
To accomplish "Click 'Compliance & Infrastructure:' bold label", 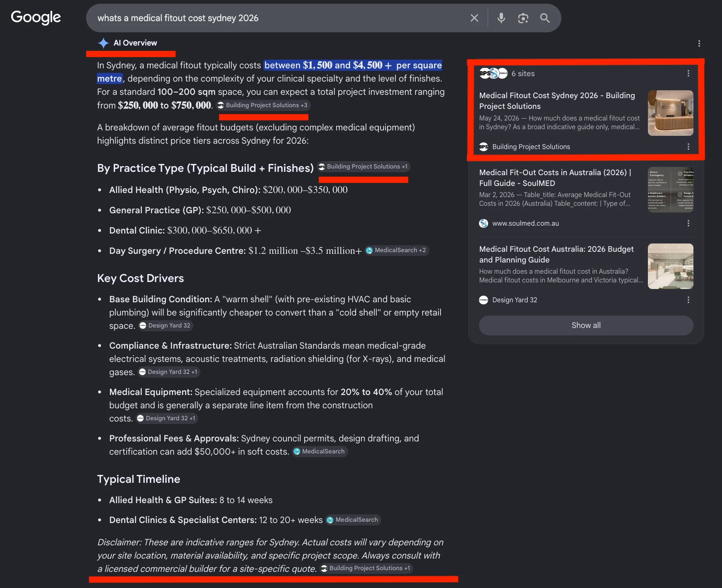I will click(x=170, y=346).
